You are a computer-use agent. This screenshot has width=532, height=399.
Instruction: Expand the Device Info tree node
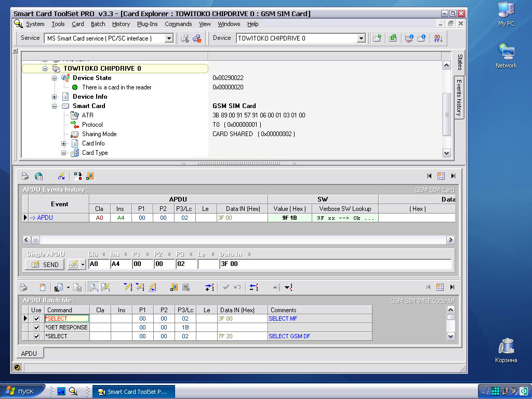[x=55, y=97]
